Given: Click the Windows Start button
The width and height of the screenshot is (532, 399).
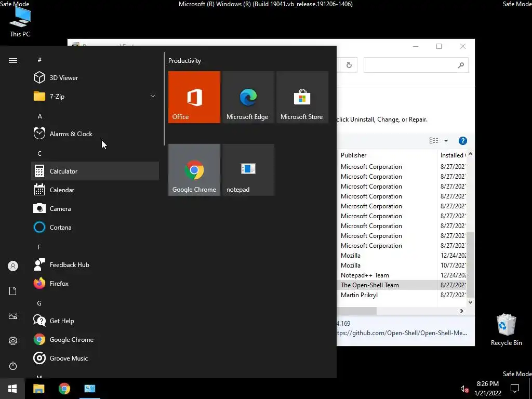Looking at the screenshot, I should [12, 389].
